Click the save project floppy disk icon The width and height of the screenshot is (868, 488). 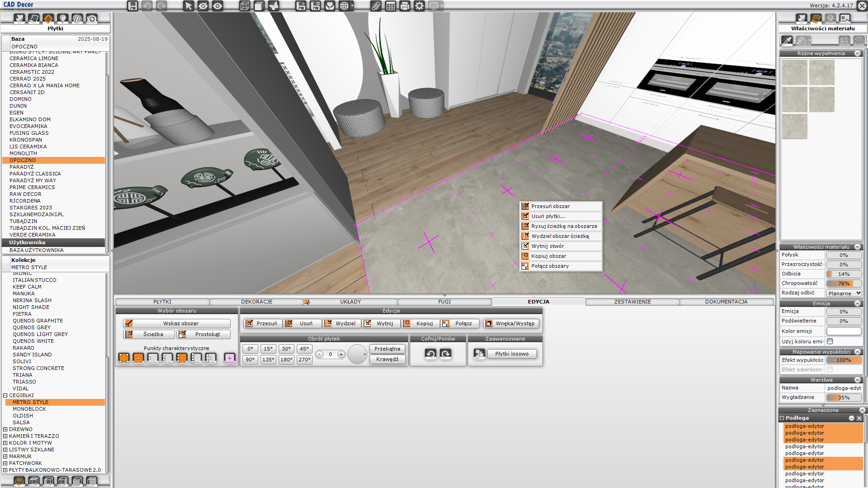pyautogui.click(x=132, y=6)
